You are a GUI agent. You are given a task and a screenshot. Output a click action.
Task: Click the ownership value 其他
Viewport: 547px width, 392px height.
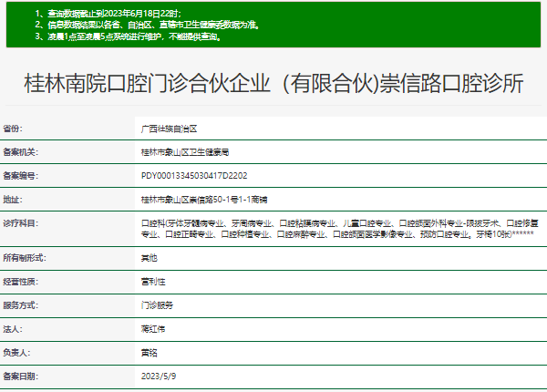(150, 258)
